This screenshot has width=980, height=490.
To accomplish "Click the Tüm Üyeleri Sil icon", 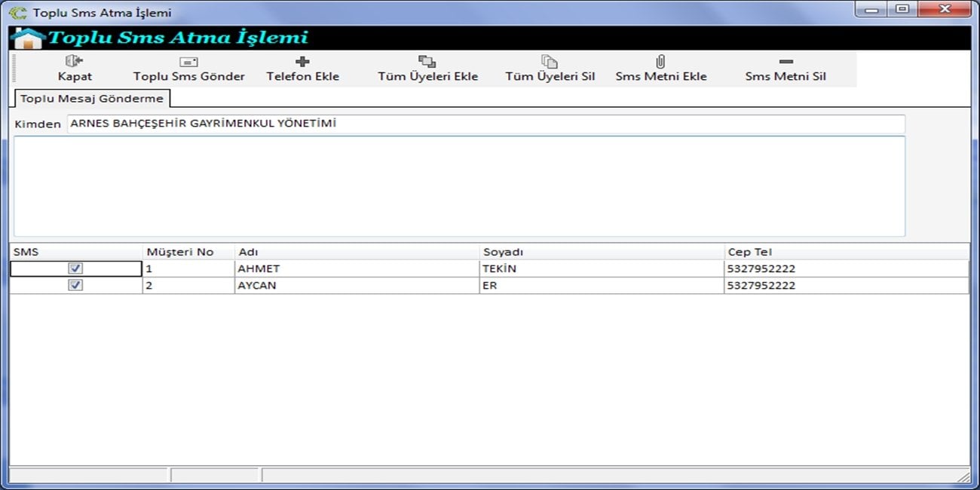I will 550,62.
